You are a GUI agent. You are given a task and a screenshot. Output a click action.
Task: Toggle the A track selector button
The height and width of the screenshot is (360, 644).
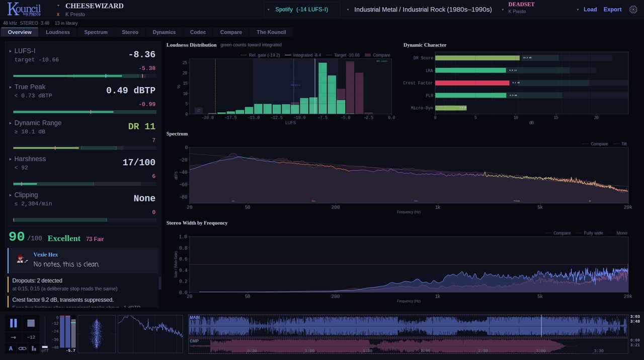(x=11, y=348)
